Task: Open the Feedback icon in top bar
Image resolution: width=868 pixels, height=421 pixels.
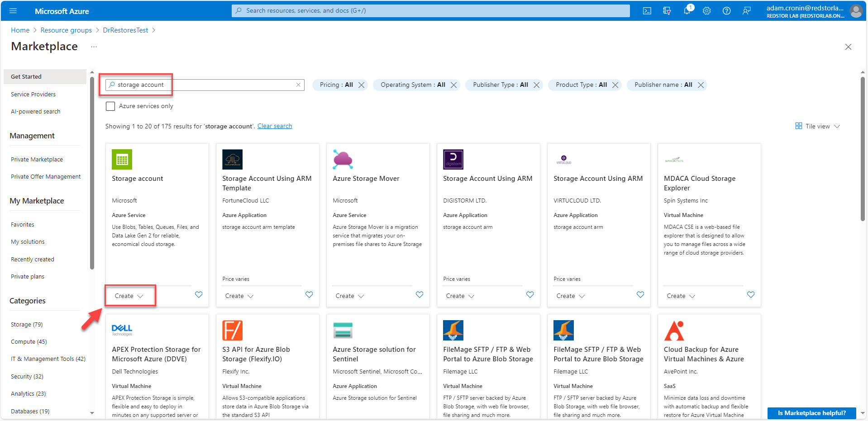Action: click(747, 11)
